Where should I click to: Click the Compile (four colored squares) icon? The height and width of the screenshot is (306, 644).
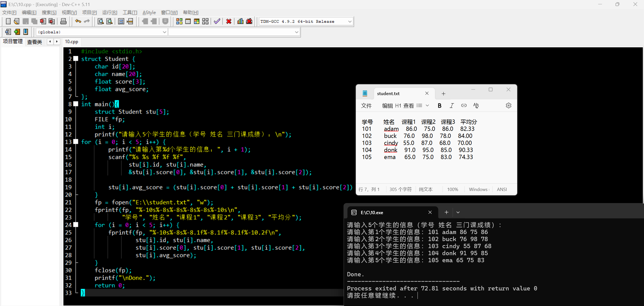179,21
